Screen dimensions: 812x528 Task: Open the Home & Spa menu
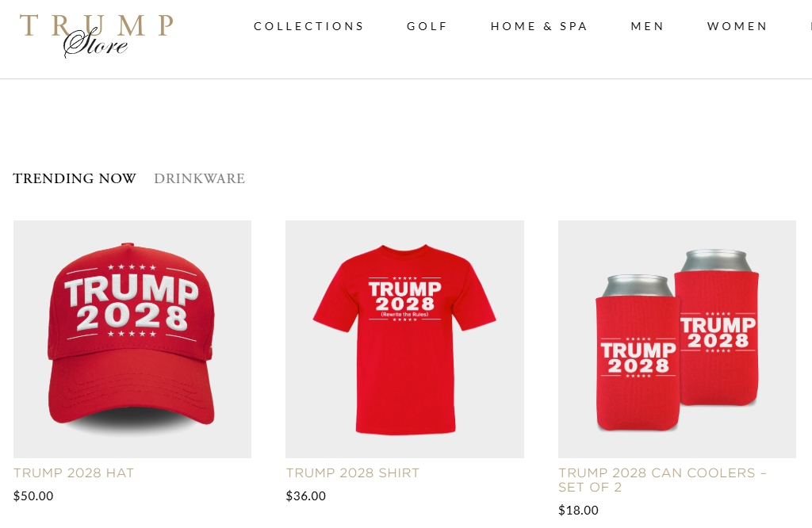point(539,26)
